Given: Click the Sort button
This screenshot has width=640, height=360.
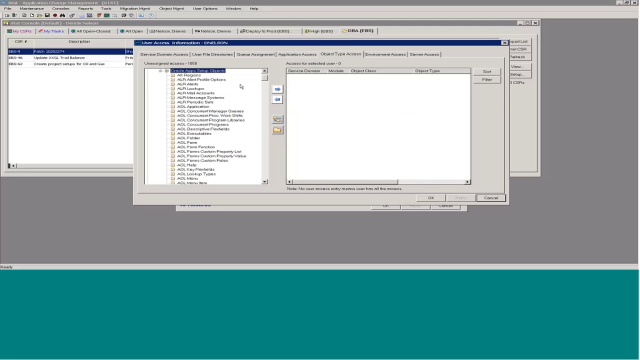Looking at the screenshot, I should (487, 71).
